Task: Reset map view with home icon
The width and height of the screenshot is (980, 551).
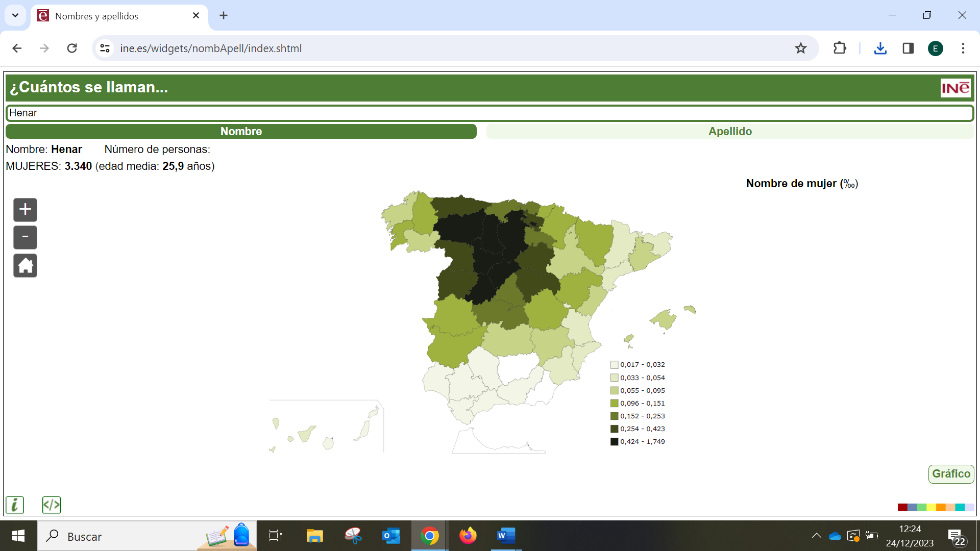Action: coord(25,265)
